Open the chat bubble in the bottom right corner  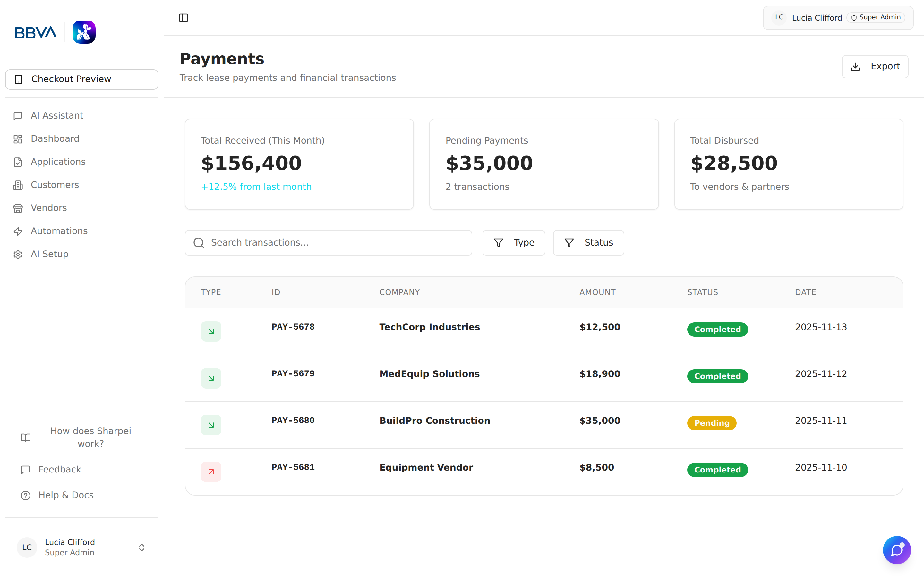coord(897,550)
